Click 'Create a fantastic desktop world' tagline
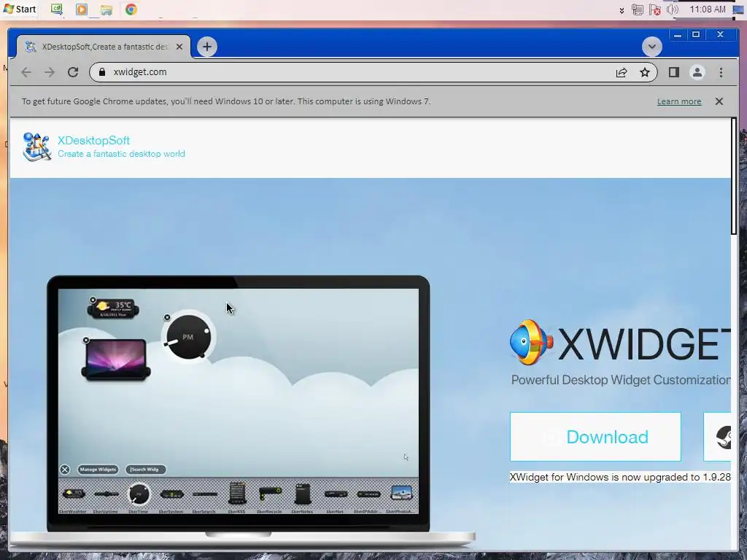This screenshot has height=560, width=747. [122, 154]
